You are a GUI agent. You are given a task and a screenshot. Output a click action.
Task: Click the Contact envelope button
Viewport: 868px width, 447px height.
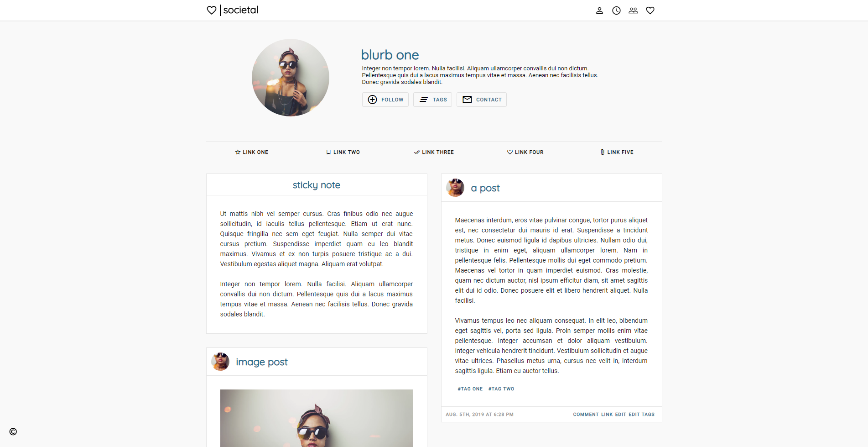click(x=482, y=100)
